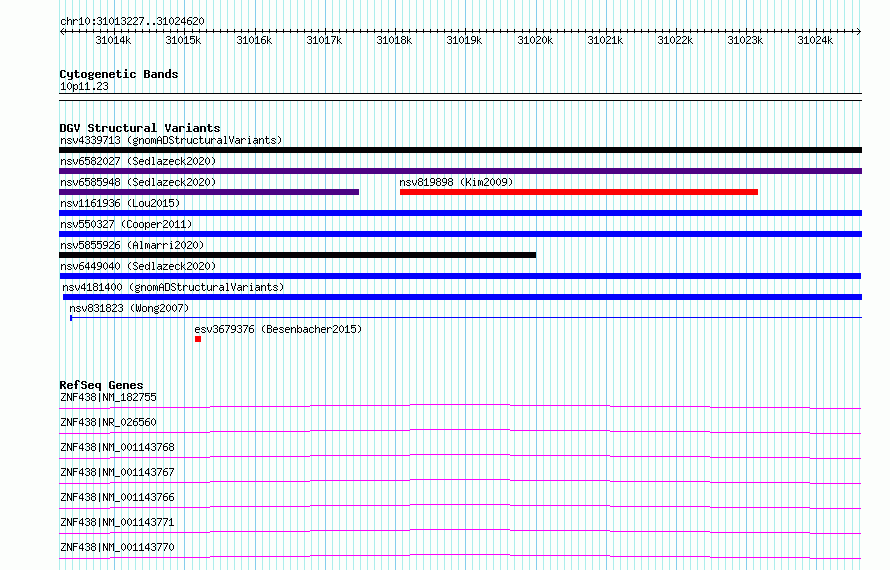Open nsv1161936 (Lou2015) label
This screenshot has height=570, width=890.
120,203
